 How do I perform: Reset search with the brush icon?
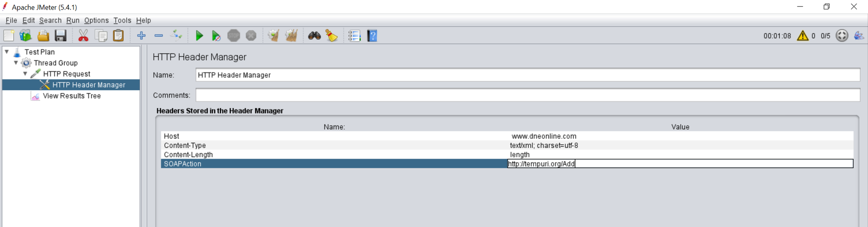point(331,36)
